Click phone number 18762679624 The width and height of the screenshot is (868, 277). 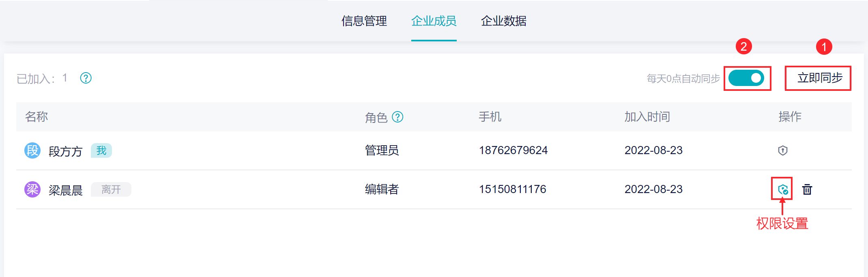point(513,150)
